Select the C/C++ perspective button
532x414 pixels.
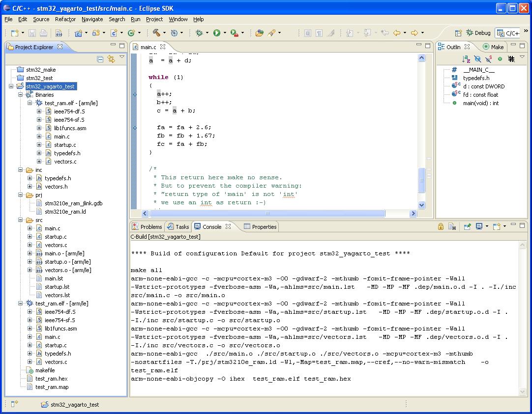point(507,33)
